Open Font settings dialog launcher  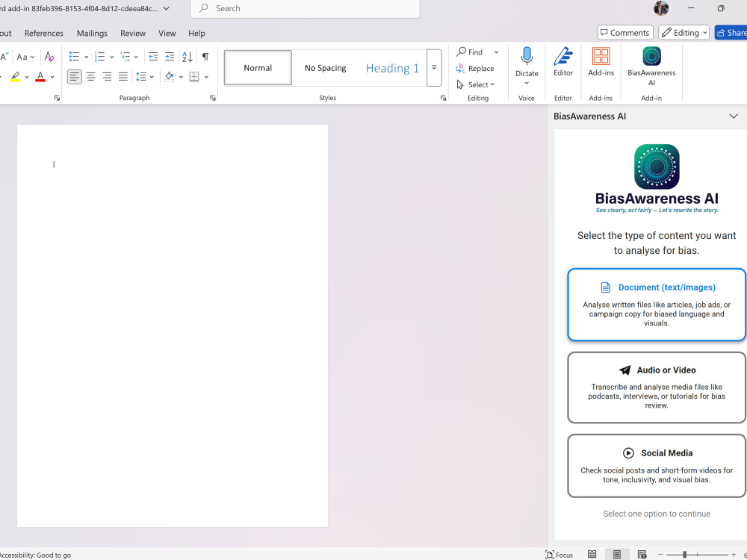[x=57, y=98]
